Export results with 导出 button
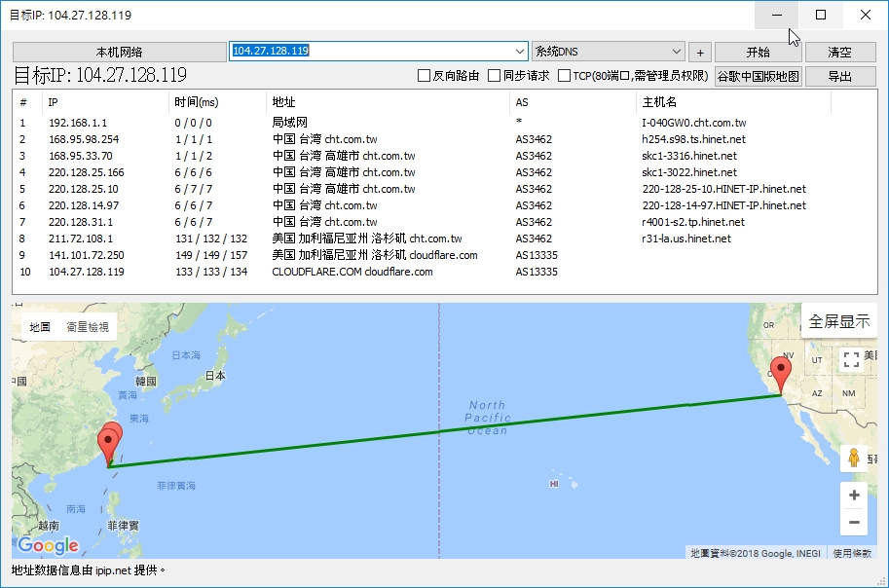 click(x=839, y=76)
